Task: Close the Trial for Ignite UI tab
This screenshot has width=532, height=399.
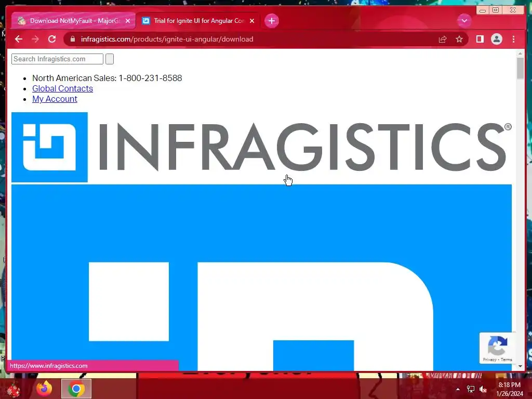Action: click(252, 21)
